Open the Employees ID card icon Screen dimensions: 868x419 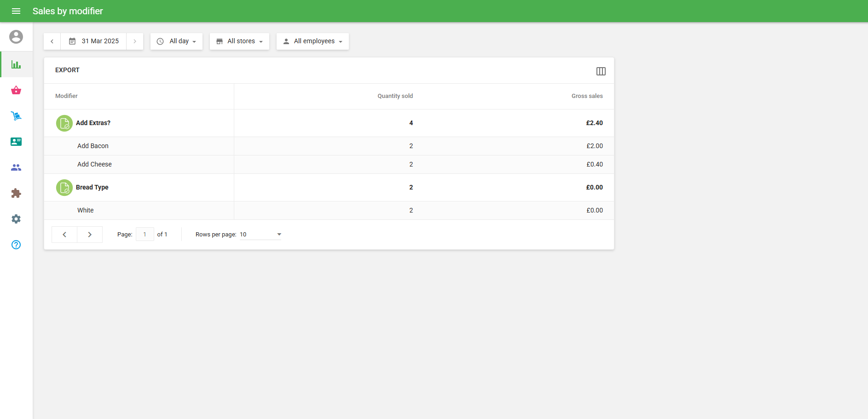tap(16, 142)
